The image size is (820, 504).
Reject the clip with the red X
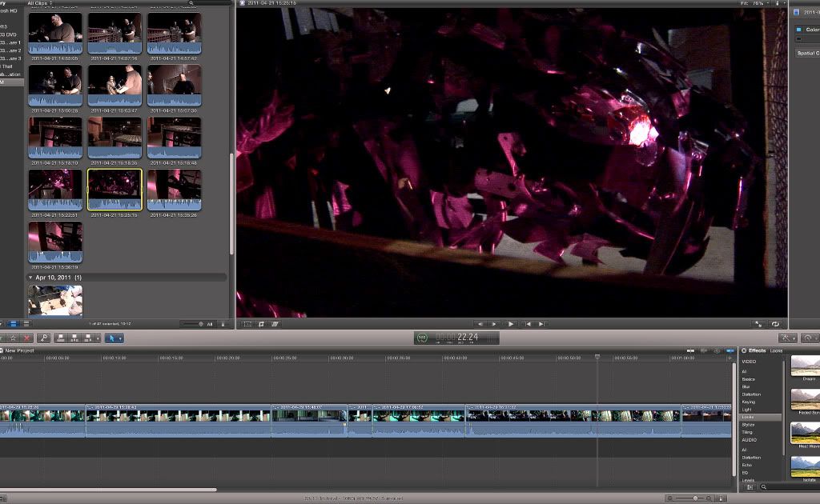pyautogui.click(x=26, y=338)
